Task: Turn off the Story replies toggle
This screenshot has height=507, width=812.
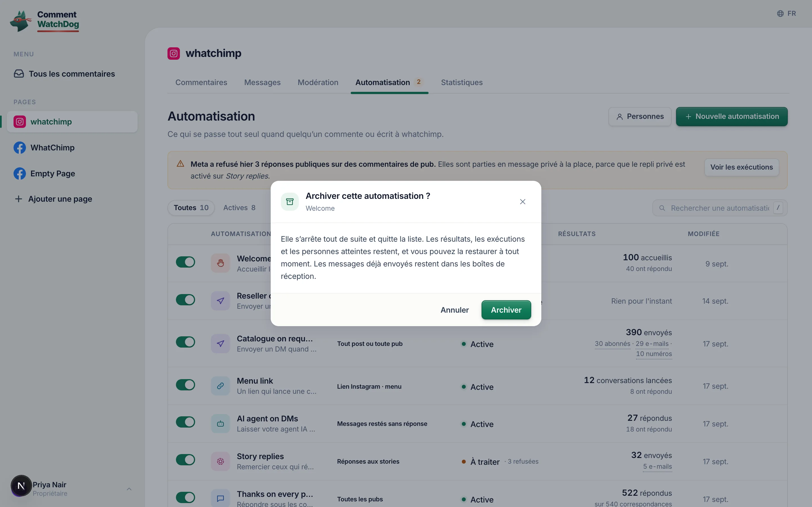Action: 185,460
